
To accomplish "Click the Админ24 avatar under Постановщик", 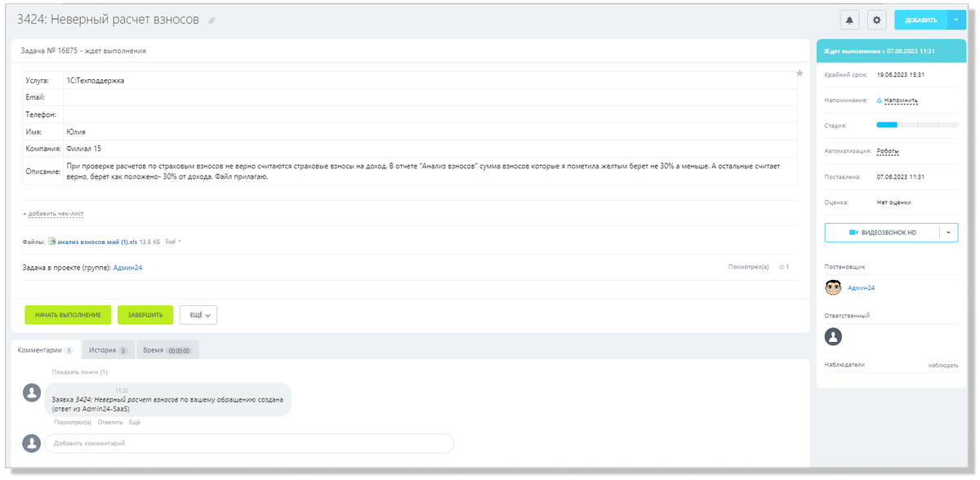I will 833,287.
